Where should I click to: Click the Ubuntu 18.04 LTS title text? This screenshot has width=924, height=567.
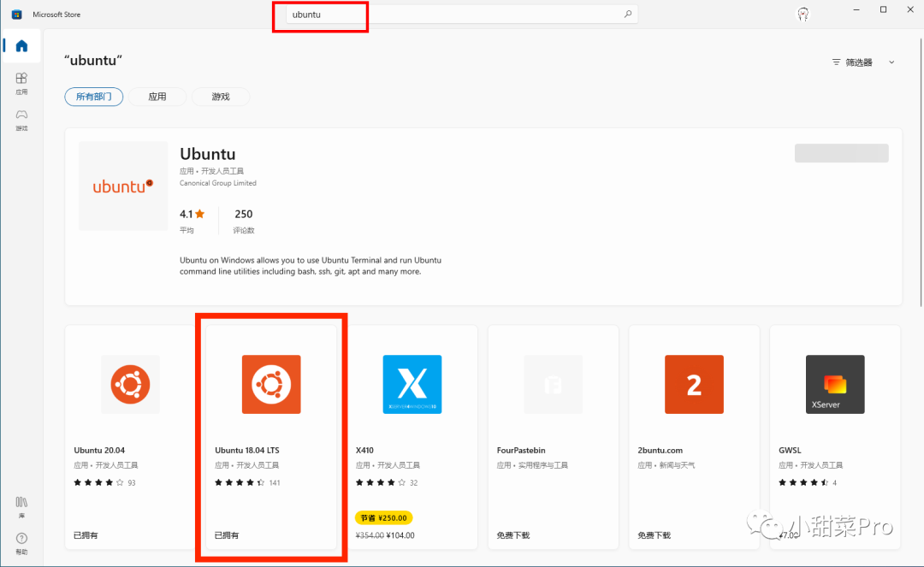[247, 451]
